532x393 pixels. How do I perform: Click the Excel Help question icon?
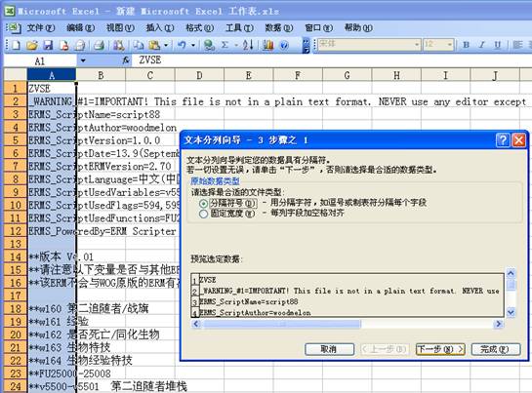click(284, 45)
